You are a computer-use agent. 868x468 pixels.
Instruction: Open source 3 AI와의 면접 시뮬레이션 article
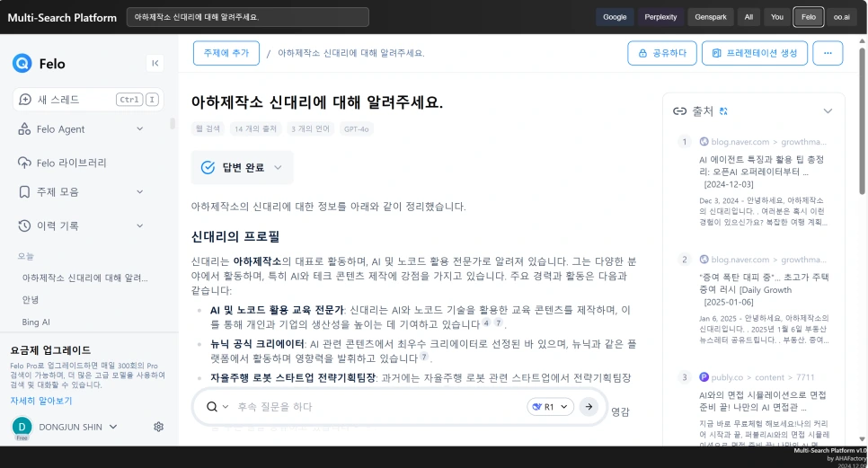coord(762,401)
